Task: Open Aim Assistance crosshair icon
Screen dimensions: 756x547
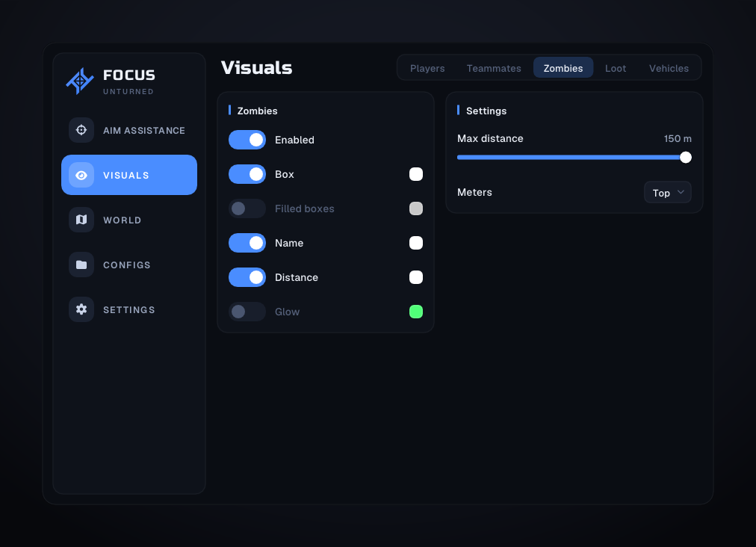Action: click(x=81, y=130)
